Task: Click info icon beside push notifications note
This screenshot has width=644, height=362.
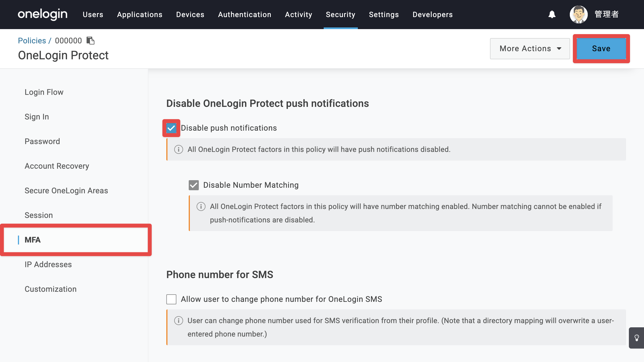Action: coord(179,149)
